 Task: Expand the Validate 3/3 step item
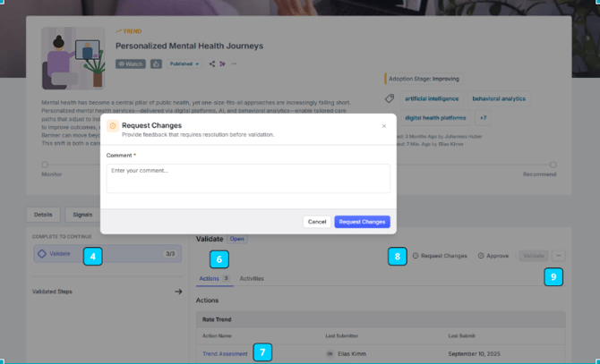point(107,254)
